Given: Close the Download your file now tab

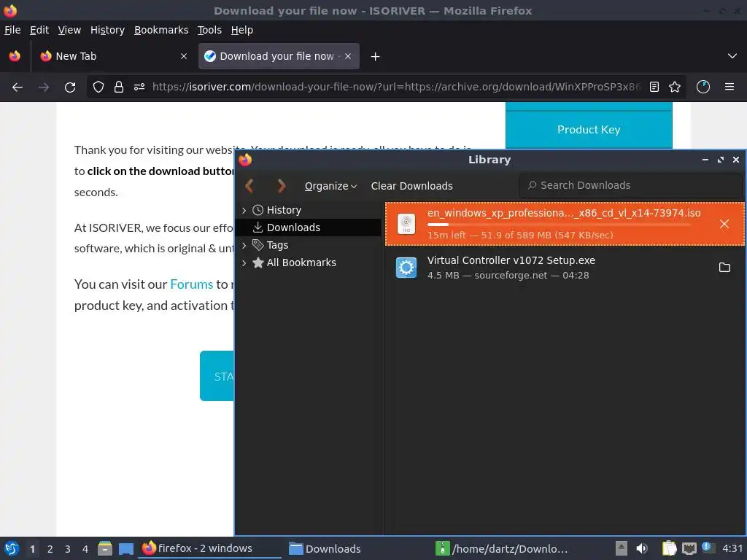Looking at the screenshot, I should (348, 56).
